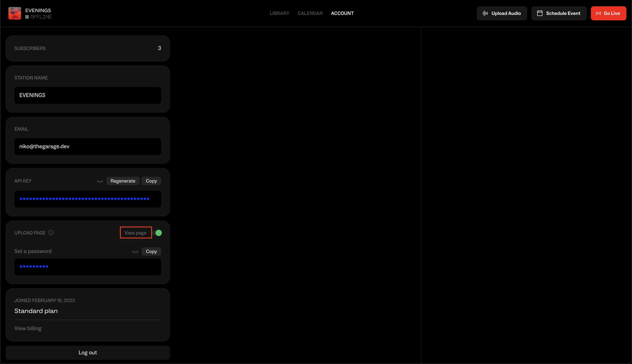
Task: Click the Station Name input field
Action: [x=88, y=95]
